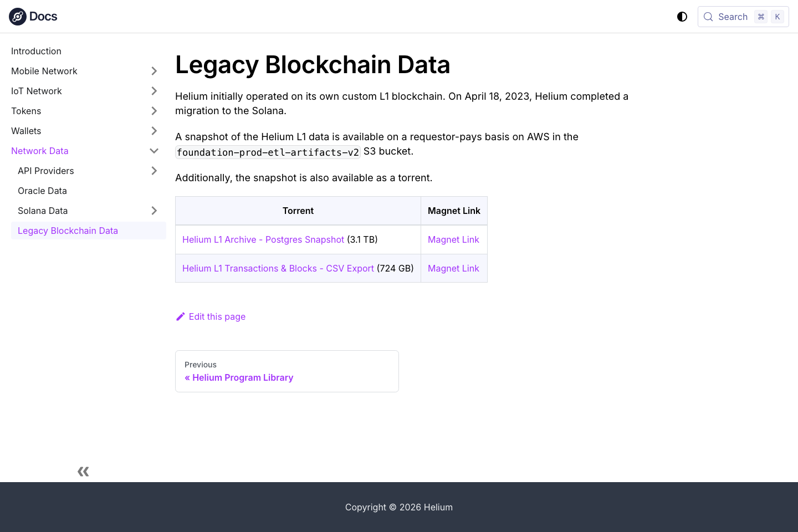
Task: Click the pencil icon next to Edit this page
Action: coord(180,316)
